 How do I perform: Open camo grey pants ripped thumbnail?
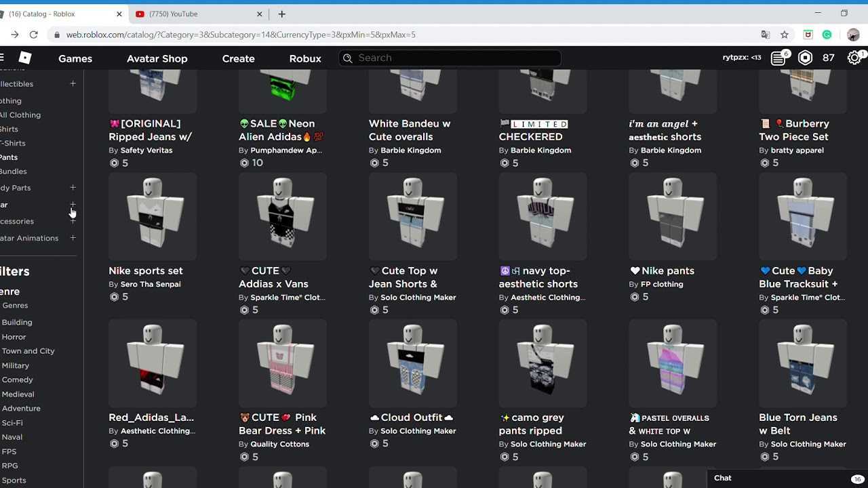pyautogui.click(x=543, y=363)
